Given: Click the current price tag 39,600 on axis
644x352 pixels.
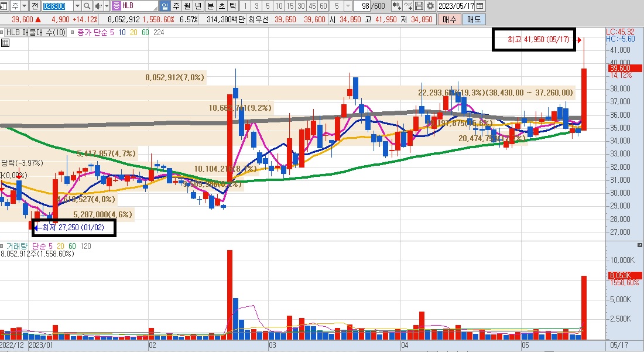Looking at the screenshot, I should point(625,68).
